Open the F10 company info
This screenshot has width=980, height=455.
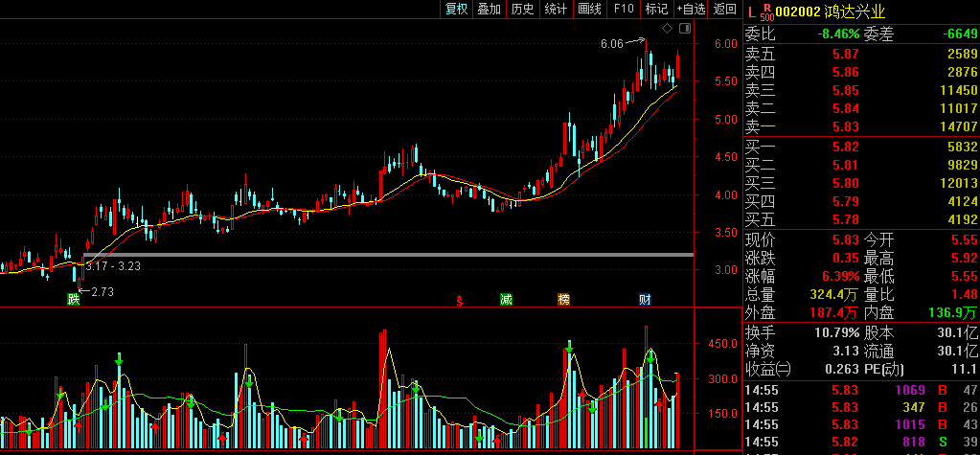pyautogui.click(x=623, y=10)
